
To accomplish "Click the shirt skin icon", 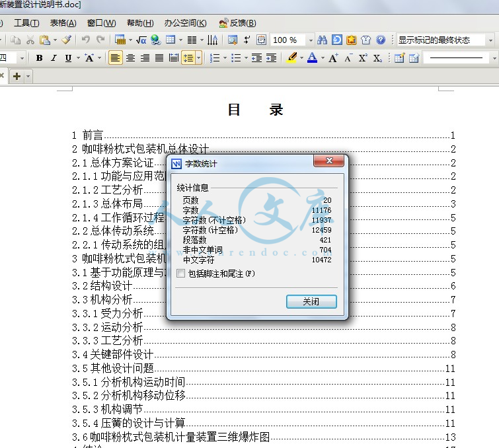I will [366, 40].
